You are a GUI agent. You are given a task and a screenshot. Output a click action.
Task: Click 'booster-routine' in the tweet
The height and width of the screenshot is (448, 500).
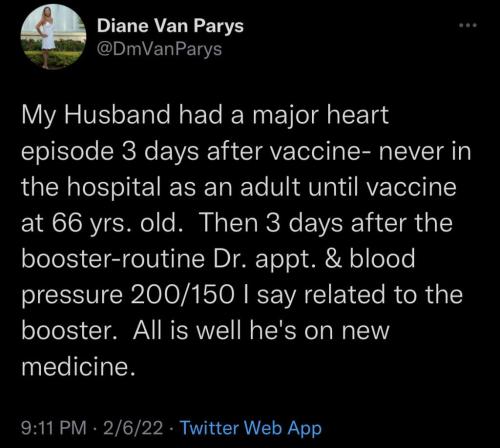pyautogui.click(x=113, y=259)
